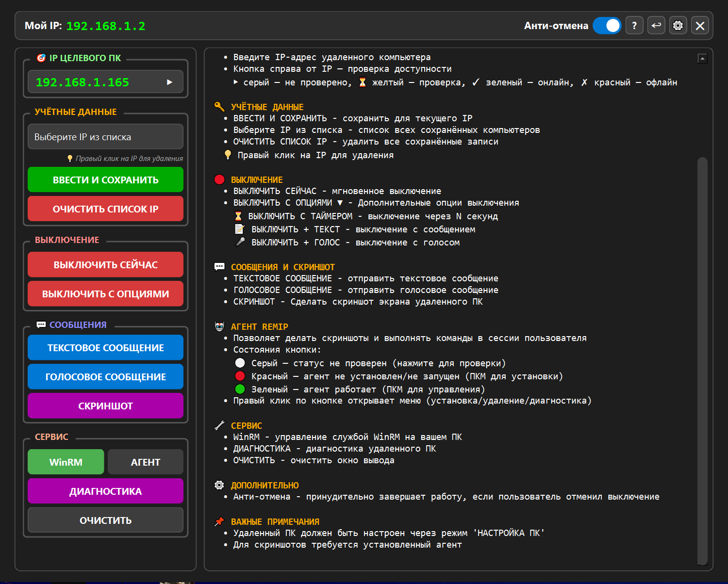
Task: Click "ВЫКЛЮЧИТЬ СЕЙЧАС" to shut down immediately
Action: tap(105, 264)
